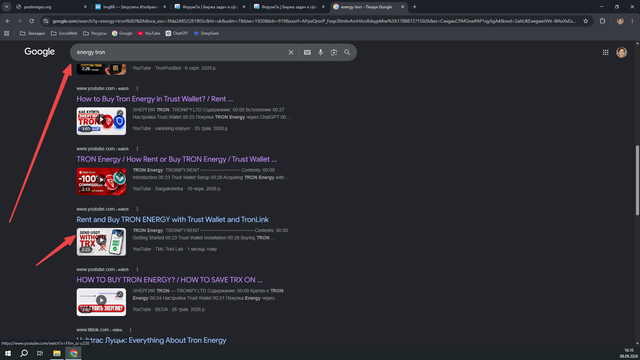640x360 pixels.
Task: Open 'Everything About Tron Energy' link
Action: (151, 340)
